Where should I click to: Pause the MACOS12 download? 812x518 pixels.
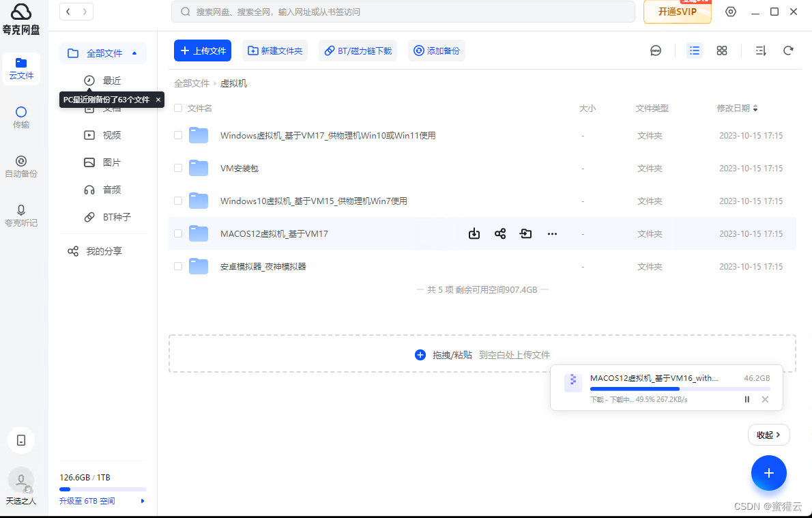746,399
